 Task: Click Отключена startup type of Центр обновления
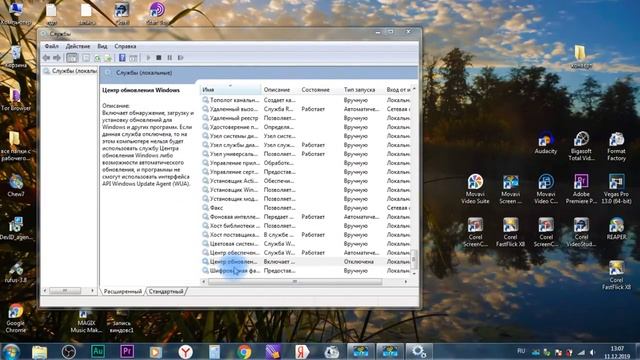coord(358,262)
